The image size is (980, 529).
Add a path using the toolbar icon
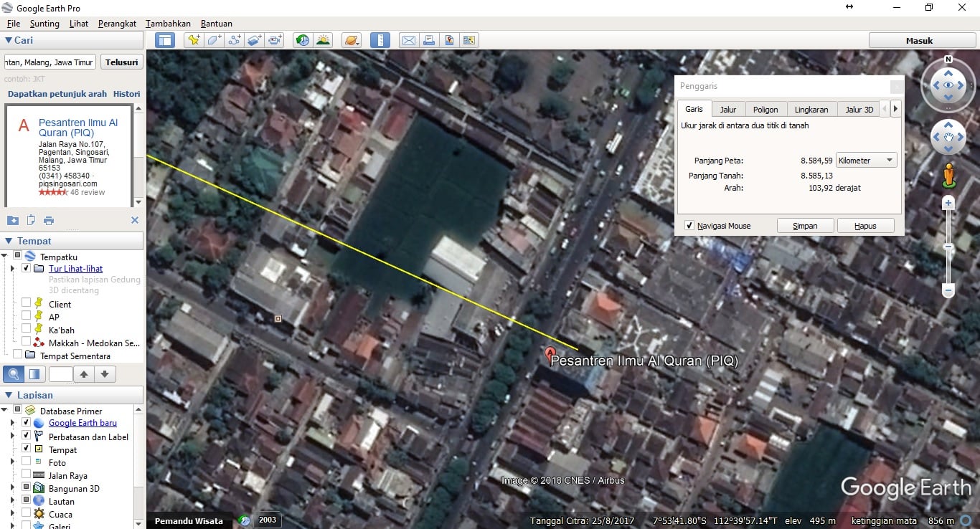pyautogui.click(x=234, y=40)
